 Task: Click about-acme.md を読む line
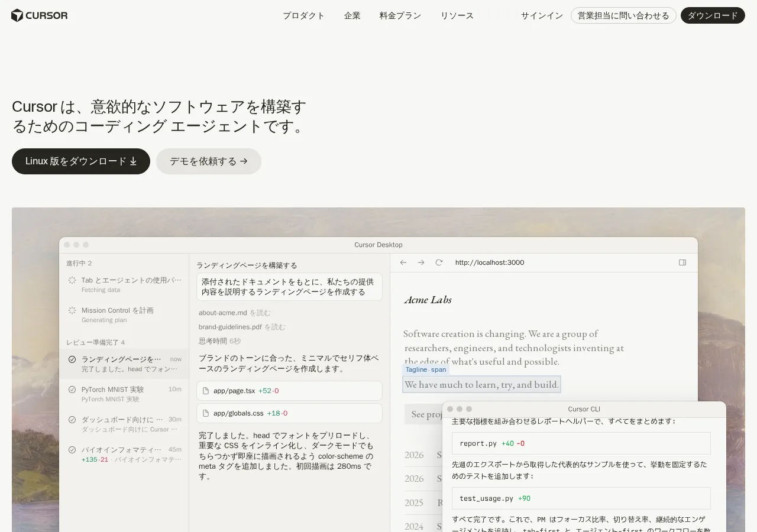234,313
